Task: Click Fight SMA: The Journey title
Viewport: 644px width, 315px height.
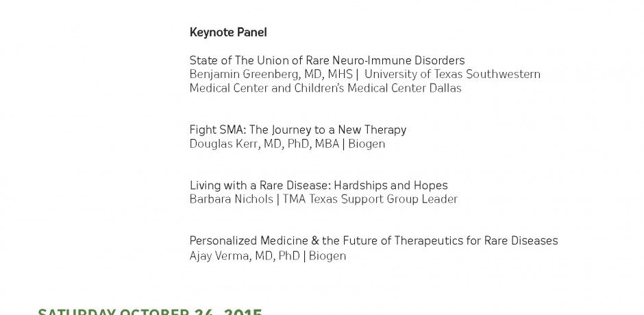Action: (x=298, y=130)
